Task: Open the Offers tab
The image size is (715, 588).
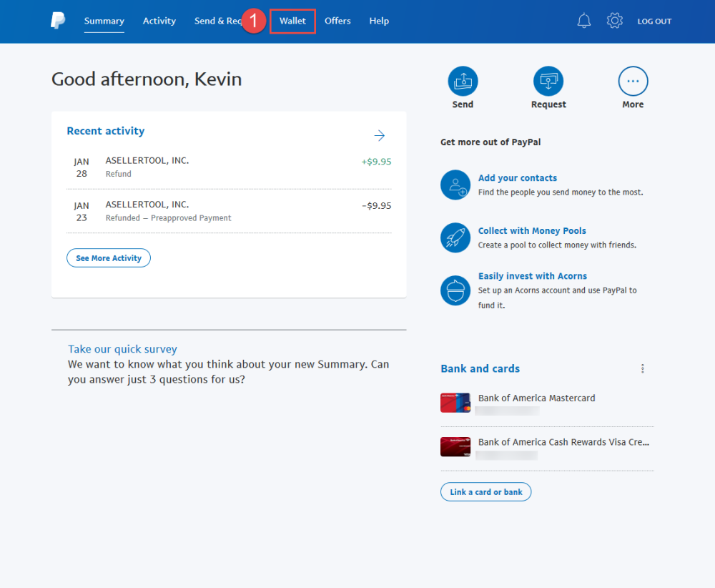Action: click(x=337, y=21)
